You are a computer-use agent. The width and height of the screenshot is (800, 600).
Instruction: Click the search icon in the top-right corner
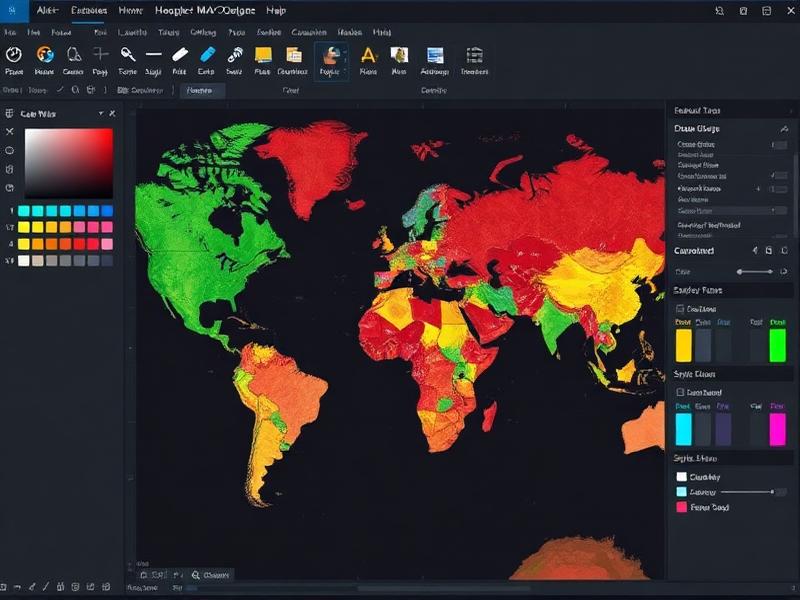click(x=719, y=11)
